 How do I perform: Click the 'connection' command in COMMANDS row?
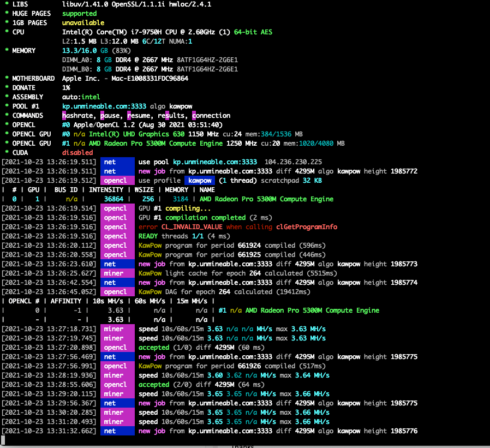[211, 116]
